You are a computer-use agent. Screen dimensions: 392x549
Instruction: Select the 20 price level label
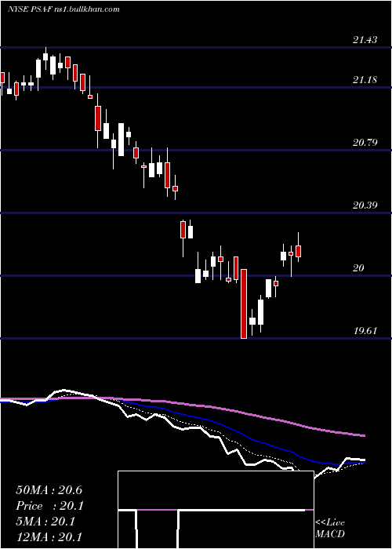tap(358, 268)
